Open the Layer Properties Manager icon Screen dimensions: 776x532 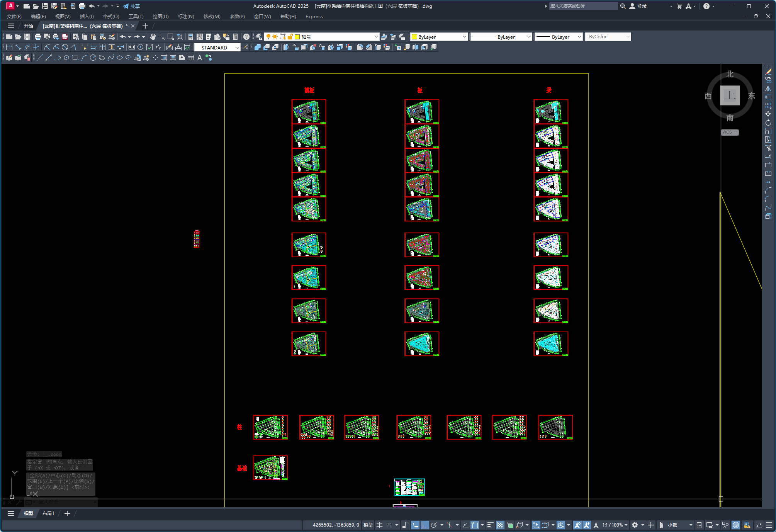pyautogui.click(x=259, y=37)
